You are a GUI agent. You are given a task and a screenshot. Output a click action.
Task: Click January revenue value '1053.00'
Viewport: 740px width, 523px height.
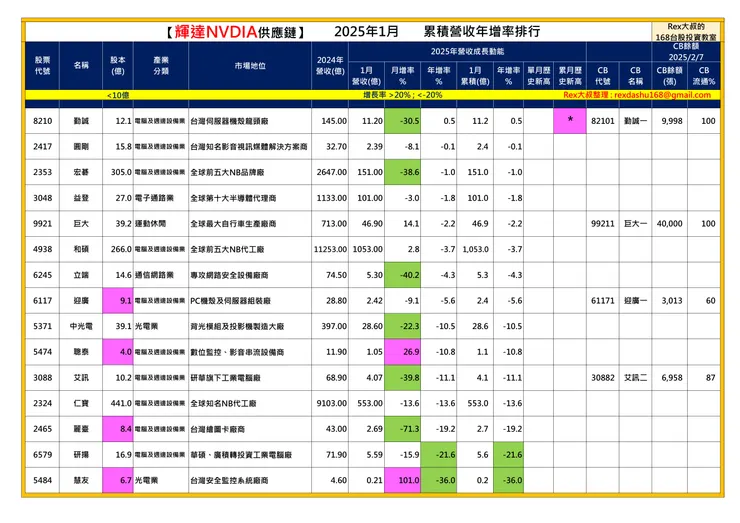367,249
